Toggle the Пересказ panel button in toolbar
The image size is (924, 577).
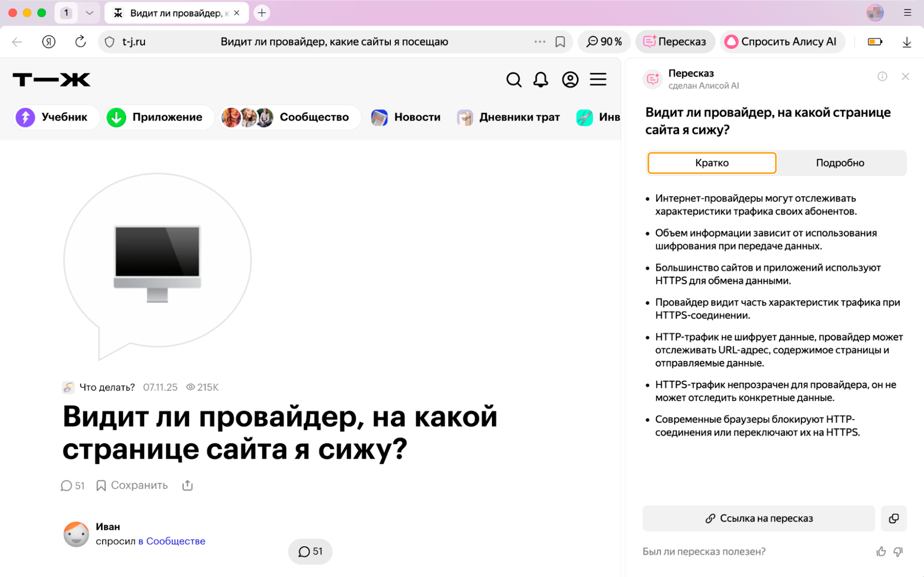675,42
